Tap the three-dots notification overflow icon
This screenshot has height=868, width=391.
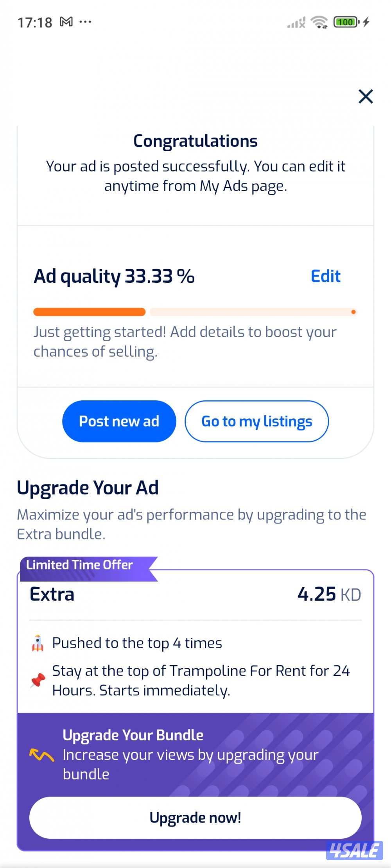click(x=85, y=22)
